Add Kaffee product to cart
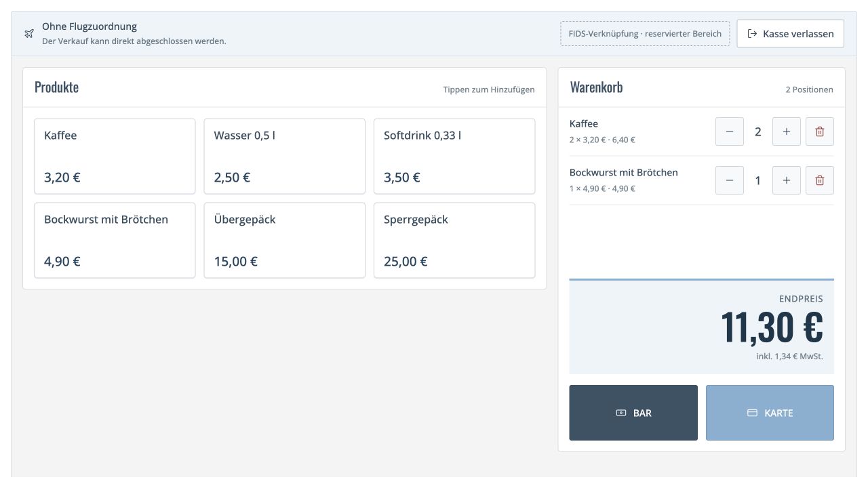 (x=115, y=157)
